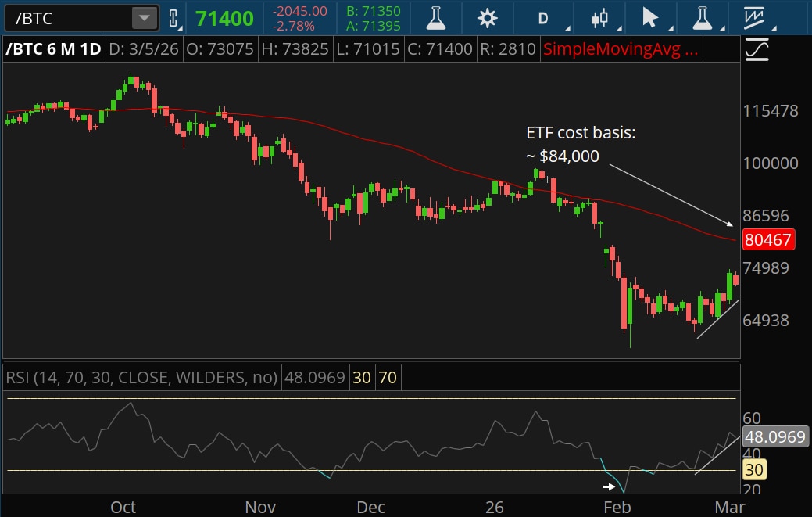Click the RSI lower band 30 label

click(x=753, y=470)
